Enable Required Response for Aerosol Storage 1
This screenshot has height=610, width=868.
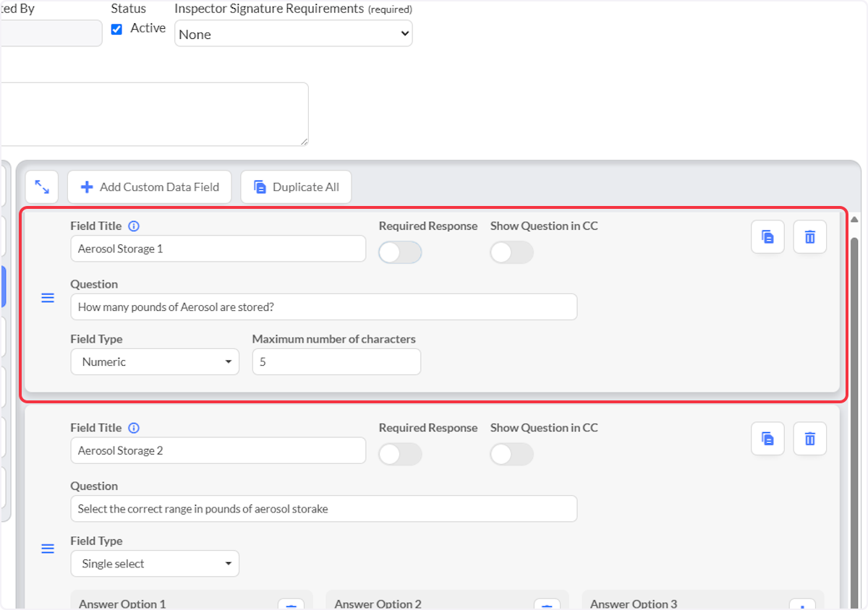[400, 252]
